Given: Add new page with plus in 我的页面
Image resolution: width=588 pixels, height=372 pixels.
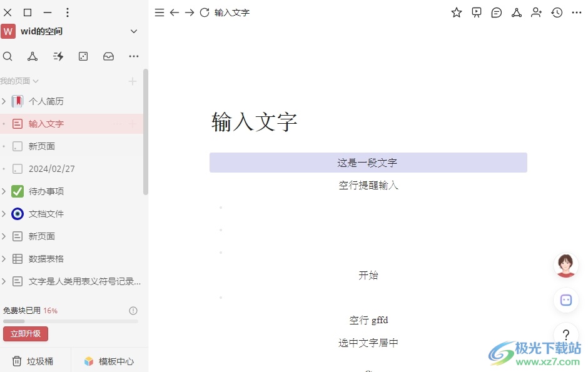Looking at the screenshot, I should point(133,81).
